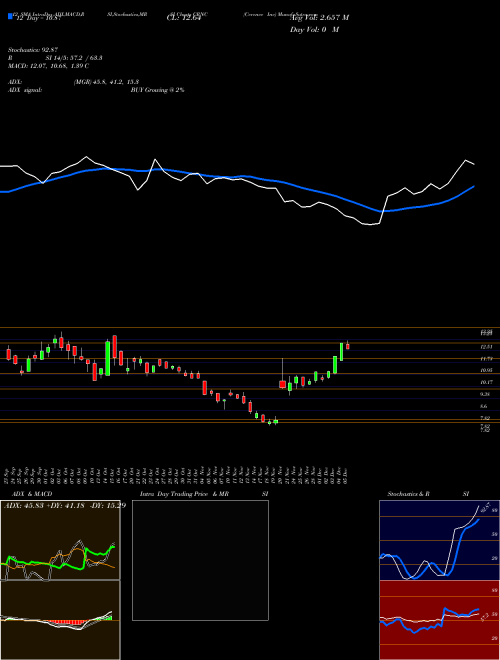Click the 8.6 price axis label
This screenshot has height=660, width=500.
pyautogui.click(x=484, y=406)
